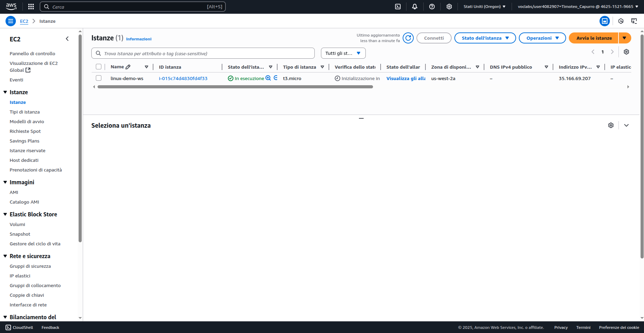The image size is (644, 333).
Task: Collapse the Elastic Block Store section
Action: coord(5,214)
